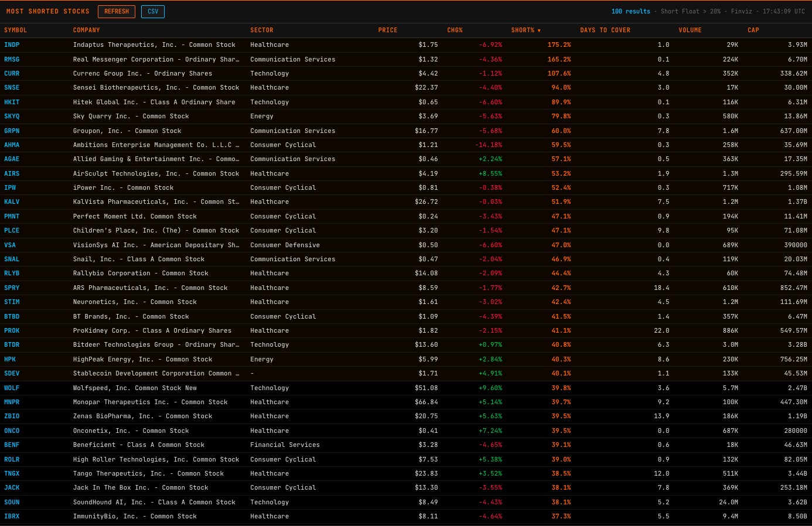Open the IBRX ticker symbol

12,517
